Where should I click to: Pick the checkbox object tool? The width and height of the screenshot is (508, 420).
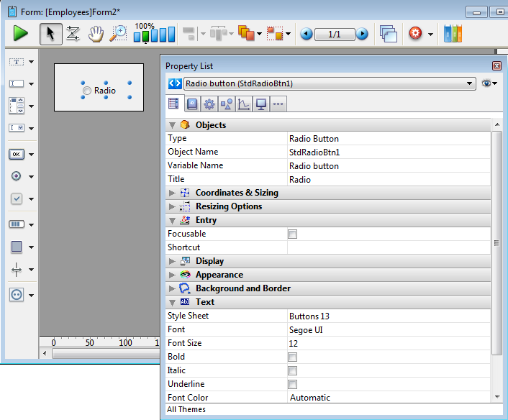pyautogui.click(x=17, y=198)
